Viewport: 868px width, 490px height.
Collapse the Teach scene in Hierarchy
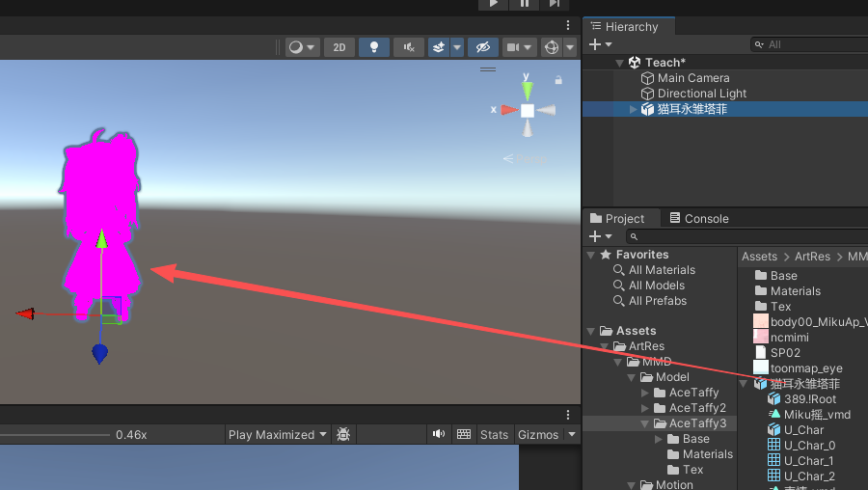coord(619,63)
